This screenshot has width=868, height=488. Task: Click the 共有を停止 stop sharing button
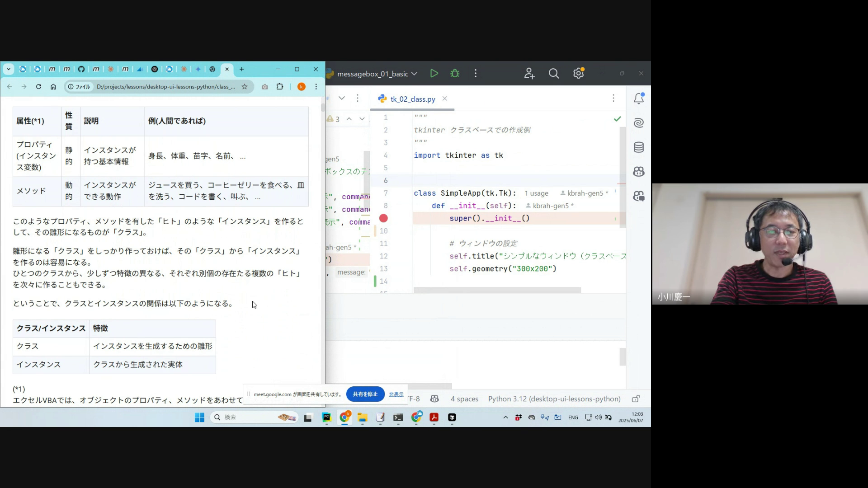click(365, 394)
